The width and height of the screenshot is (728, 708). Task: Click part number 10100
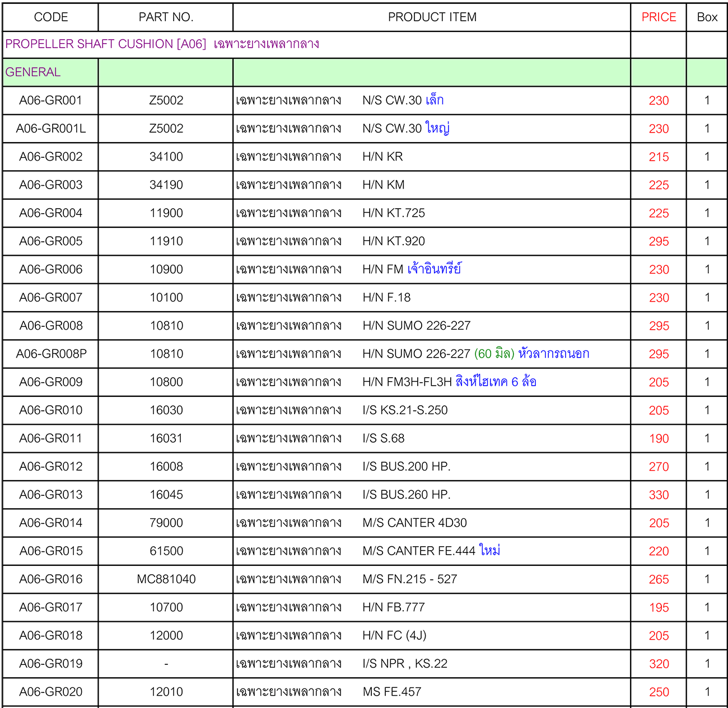click(x=166, y=297)
